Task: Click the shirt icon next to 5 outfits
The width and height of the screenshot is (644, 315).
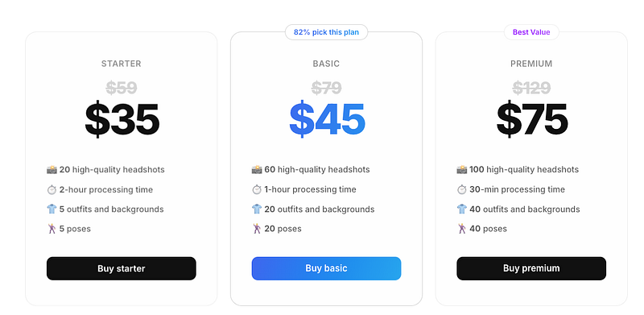Action: click(52, 209)
